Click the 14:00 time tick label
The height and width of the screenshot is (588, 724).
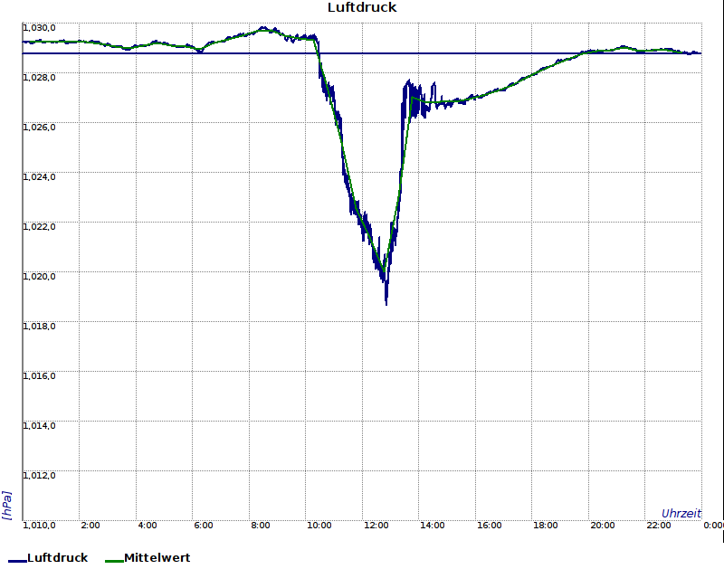tap(433, 526)
